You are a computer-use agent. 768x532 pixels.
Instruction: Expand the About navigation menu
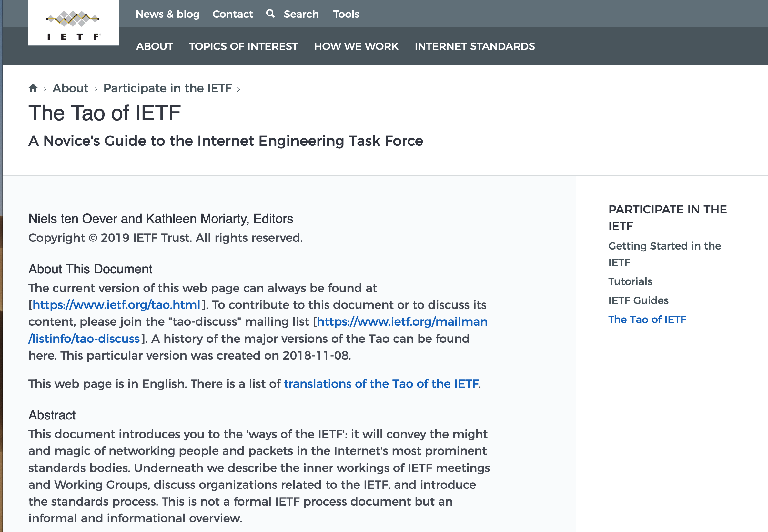point(154,46)
